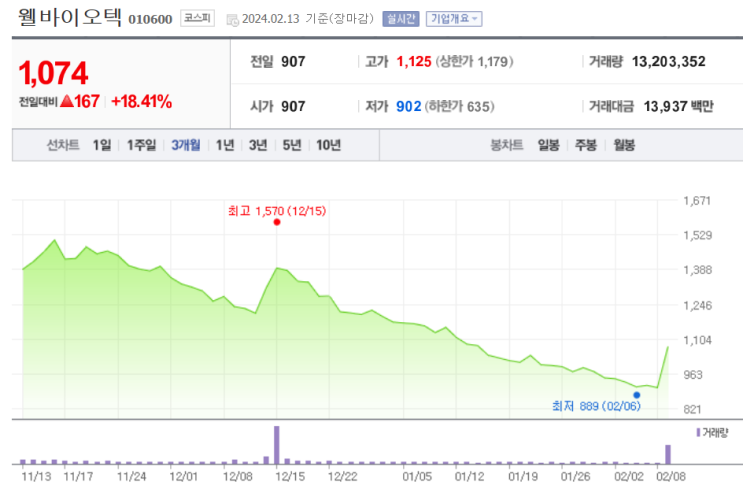Select the 3개월 line chart tab

pos(185,145)
